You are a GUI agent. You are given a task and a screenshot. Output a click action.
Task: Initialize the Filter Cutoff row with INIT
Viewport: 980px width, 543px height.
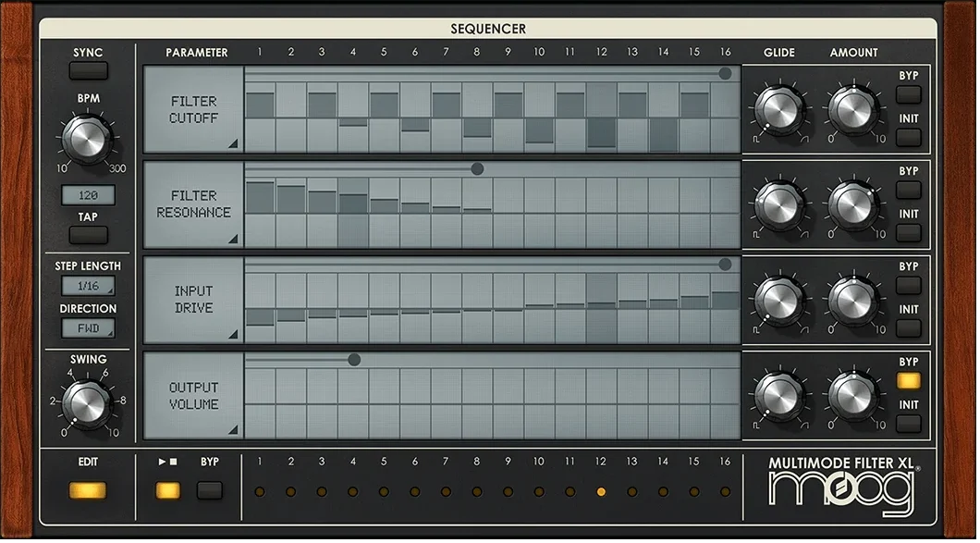pyautogui.click(x=908, y=138)
